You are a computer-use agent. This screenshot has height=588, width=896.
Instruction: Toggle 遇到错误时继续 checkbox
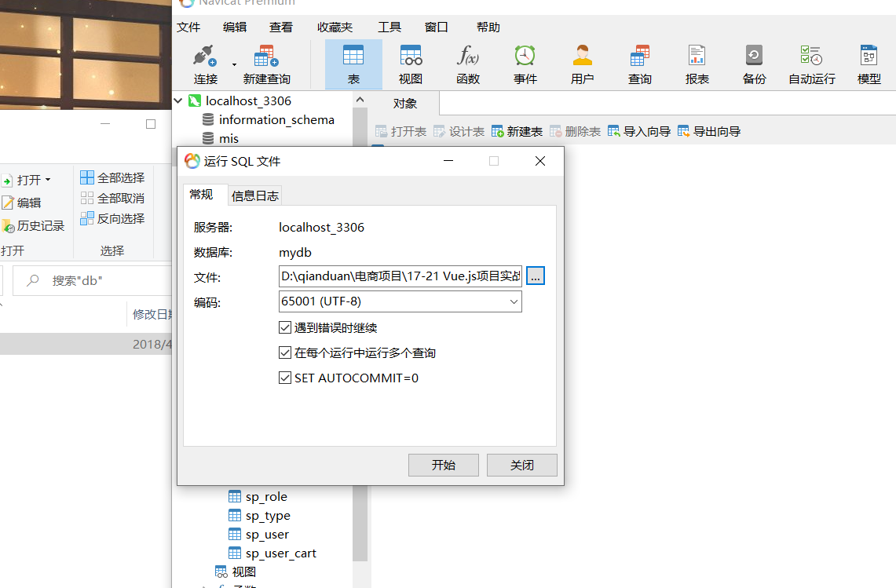pyautogui.click(x=284, y=327)
